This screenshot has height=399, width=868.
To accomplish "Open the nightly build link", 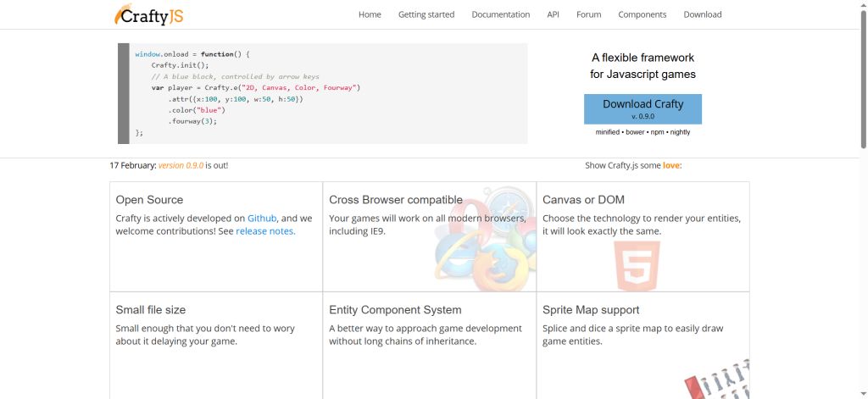I will (x=679, y=132).
